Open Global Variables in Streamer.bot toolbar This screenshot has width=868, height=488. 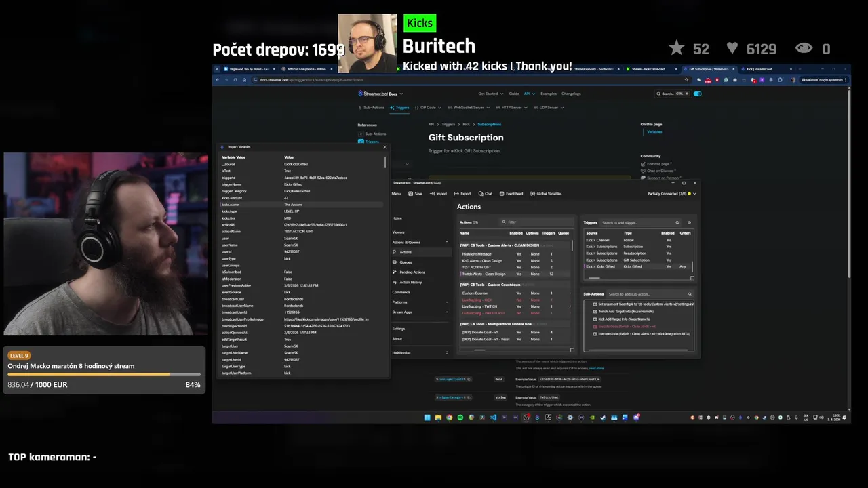click(x=546, y=194)
